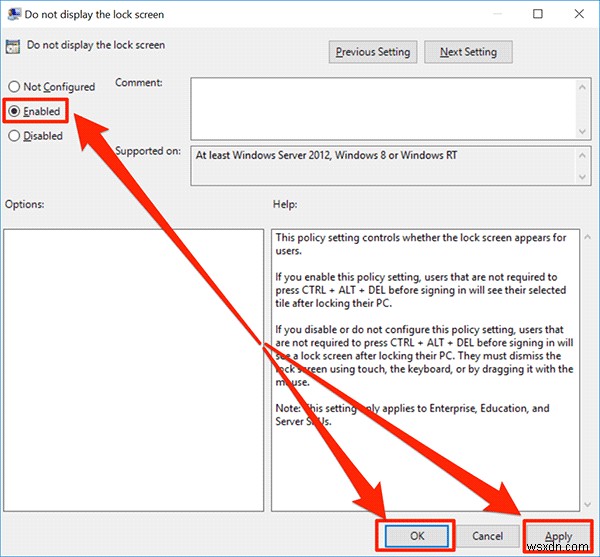Click the Apply button

point(558,536)
